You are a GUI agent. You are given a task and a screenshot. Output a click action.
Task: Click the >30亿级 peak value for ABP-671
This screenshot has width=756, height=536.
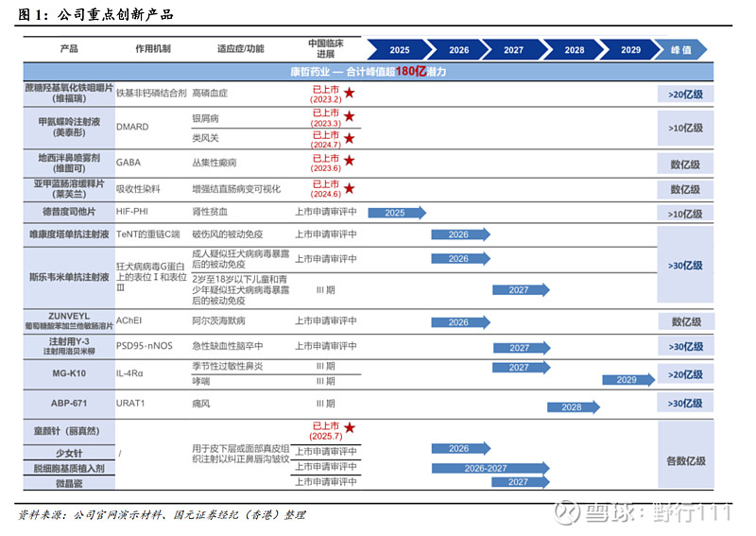pyautogui.click(x=685, y=404)
